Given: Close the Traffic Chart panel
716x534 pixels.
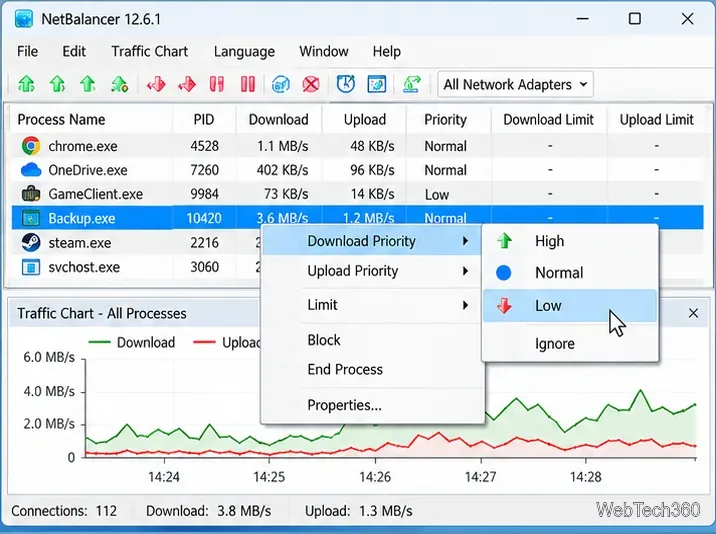Looking at the screenshot, I should tap(693, 313).
